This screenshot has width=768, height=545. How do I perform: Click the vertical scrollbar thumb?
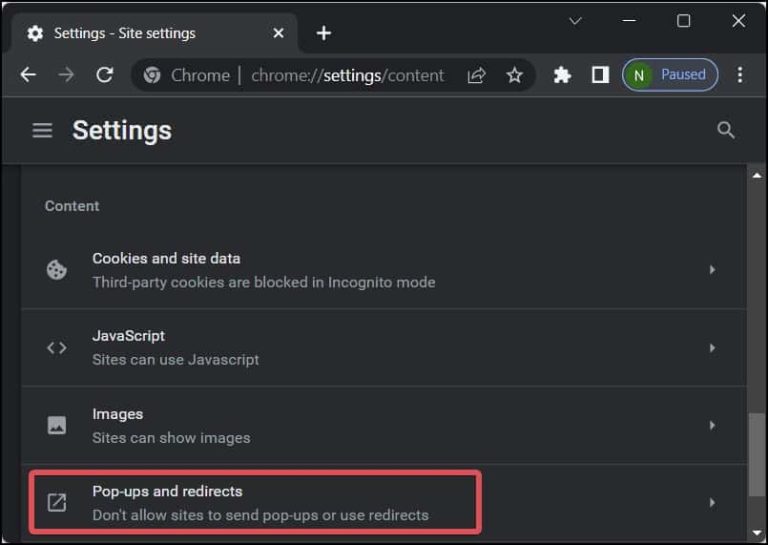pyautogui.click(x=757, y=455)
